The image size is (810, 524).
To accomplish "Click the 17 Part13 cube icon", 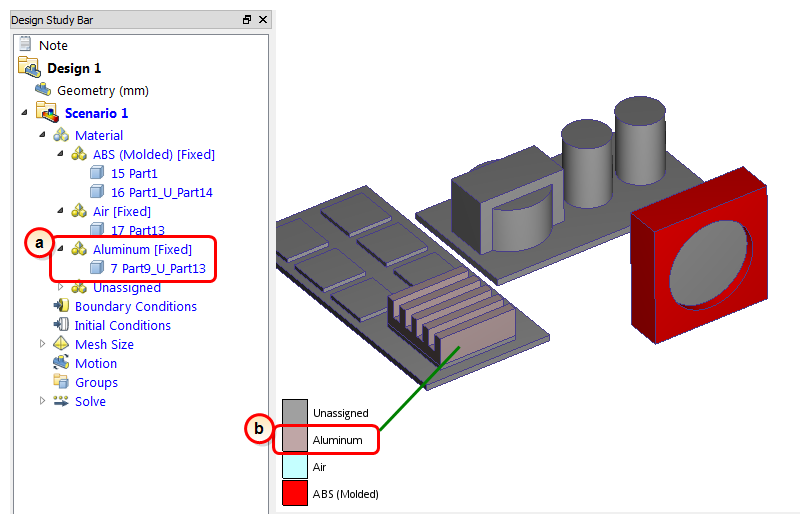I will [x=97, y=229].
